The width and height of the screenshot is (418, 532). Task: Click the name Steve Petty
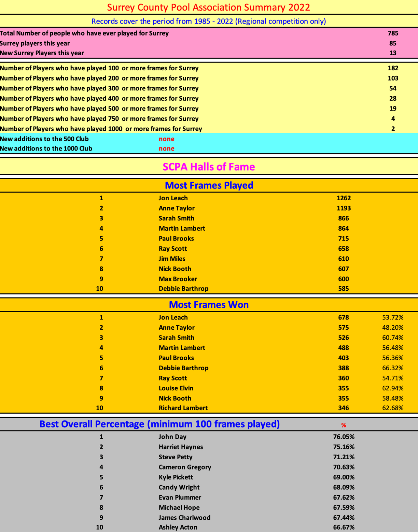click(176, 457)
